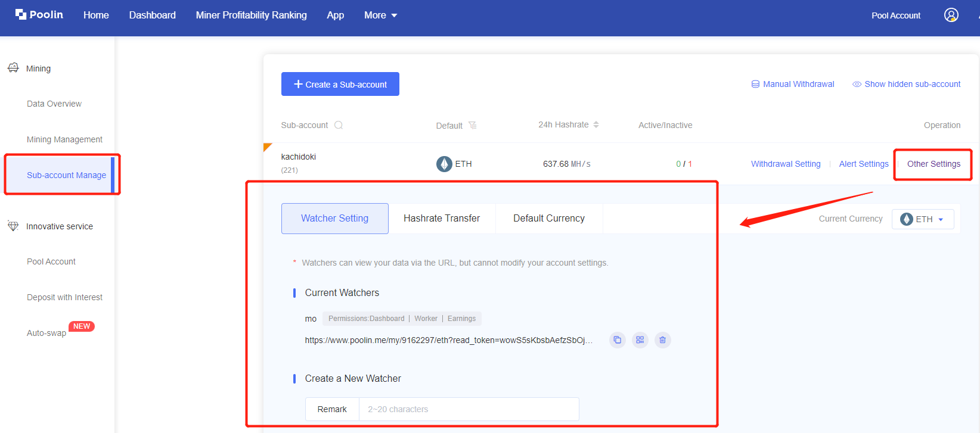980x433 pixels.
Task: Show hidden sub-account
Action: click(x=907, y=84)
